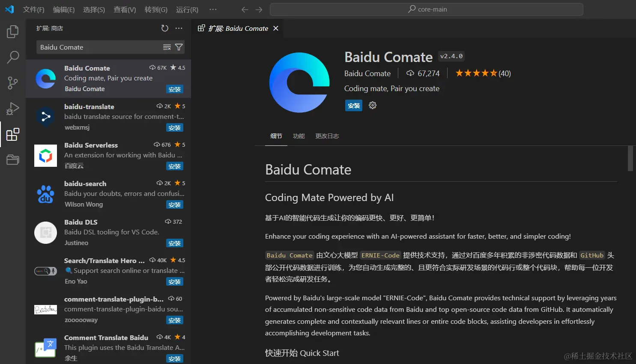Viewport: 636px width, 364px height.
Task: Go back in navigation history
Action: pos(245,9)
